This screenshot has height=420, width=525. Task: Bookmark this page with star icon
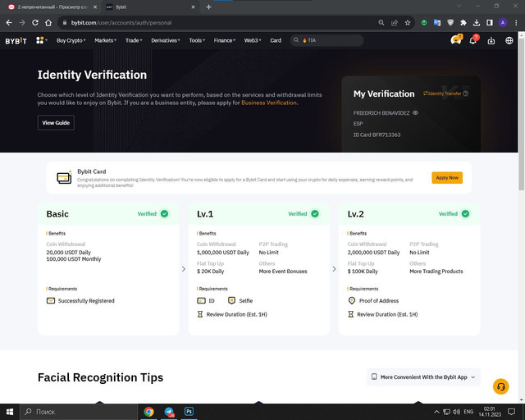tap(408, 22)
